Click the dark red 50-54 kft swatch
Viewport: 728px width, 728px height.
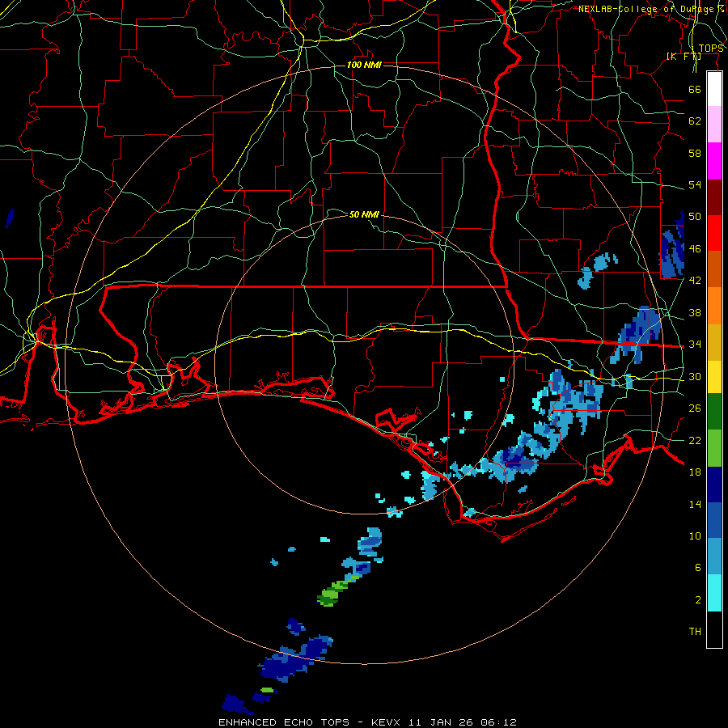tap(714, 197)
